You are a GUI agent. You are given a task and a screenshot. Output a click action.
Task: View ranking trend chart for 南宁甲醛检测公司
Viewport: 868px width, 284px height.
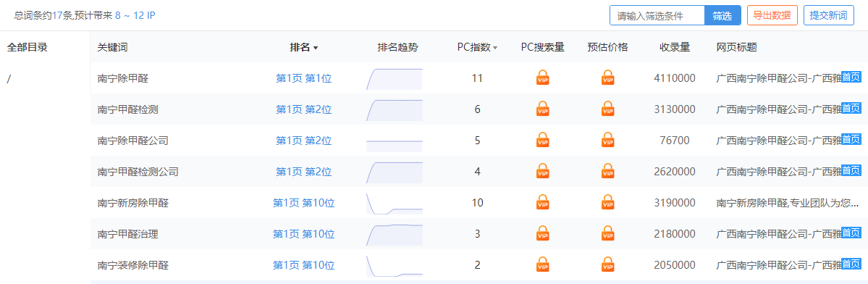pos(394,172)
